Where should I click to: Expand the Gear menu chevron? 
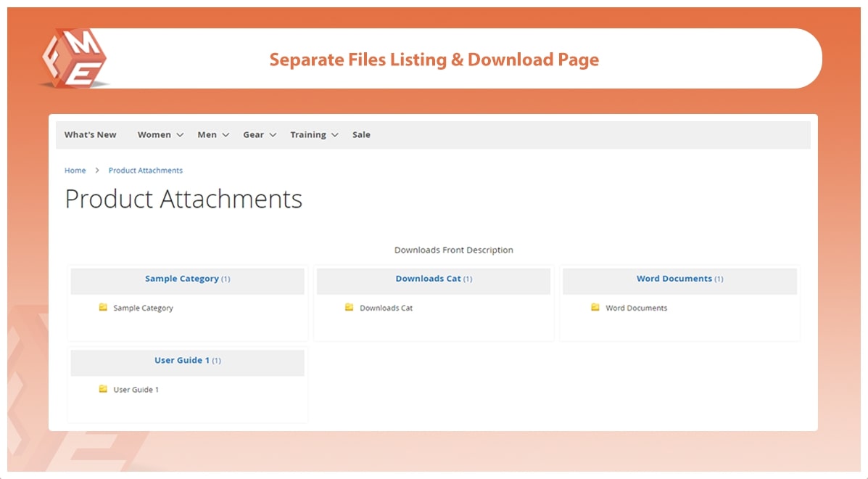tap(273, 135)
